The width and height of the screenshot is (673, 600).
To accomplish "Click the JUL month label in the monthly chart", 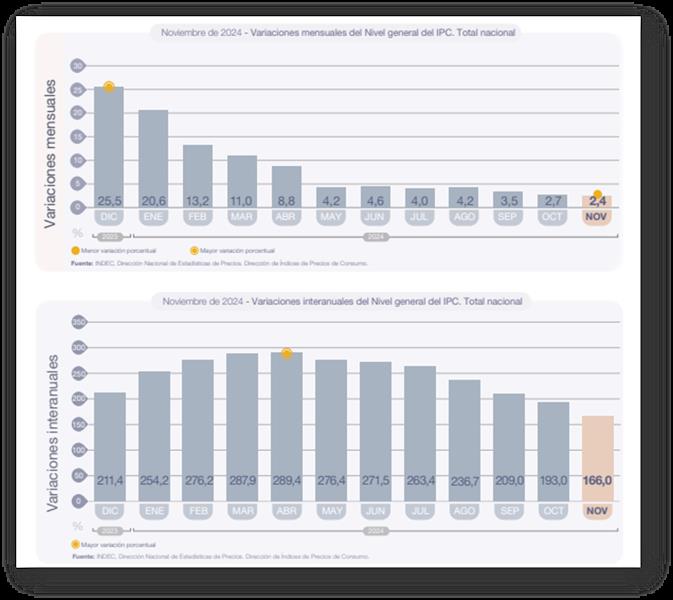I will click(420, 217).
